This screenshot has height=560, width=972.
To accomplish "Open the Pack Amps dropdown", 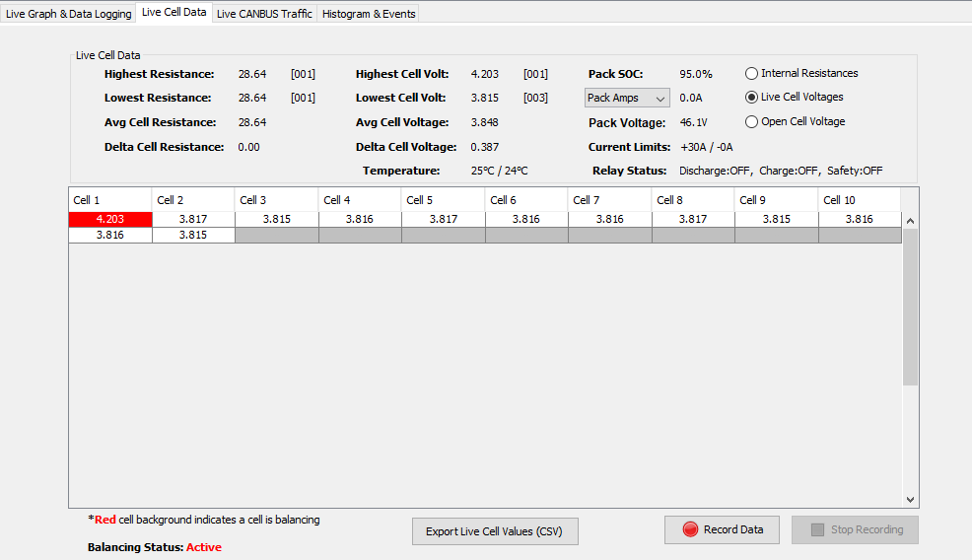I will point(627,98).
